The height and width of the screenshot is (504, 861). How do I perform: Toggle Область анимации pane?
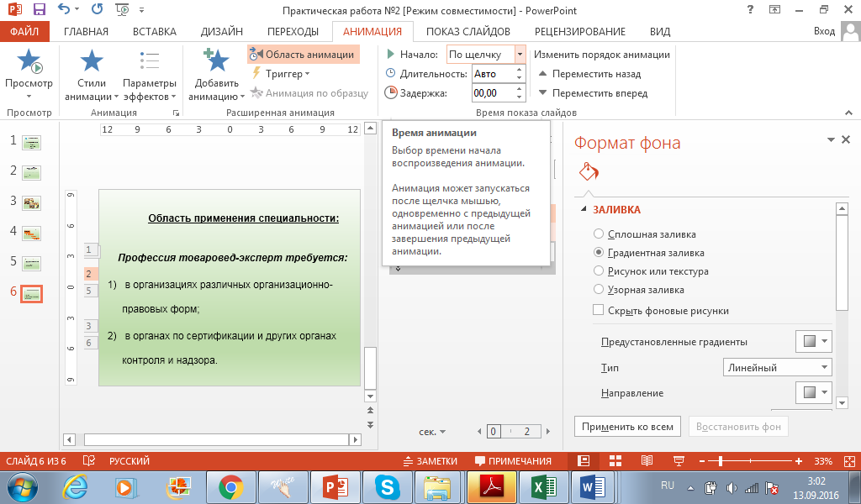click(x=303, y=55)
